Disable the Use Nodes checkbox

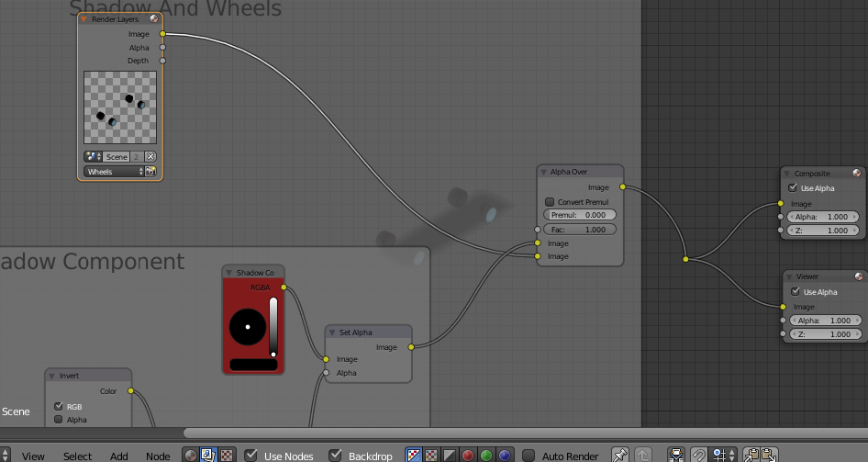click(251, 456)
